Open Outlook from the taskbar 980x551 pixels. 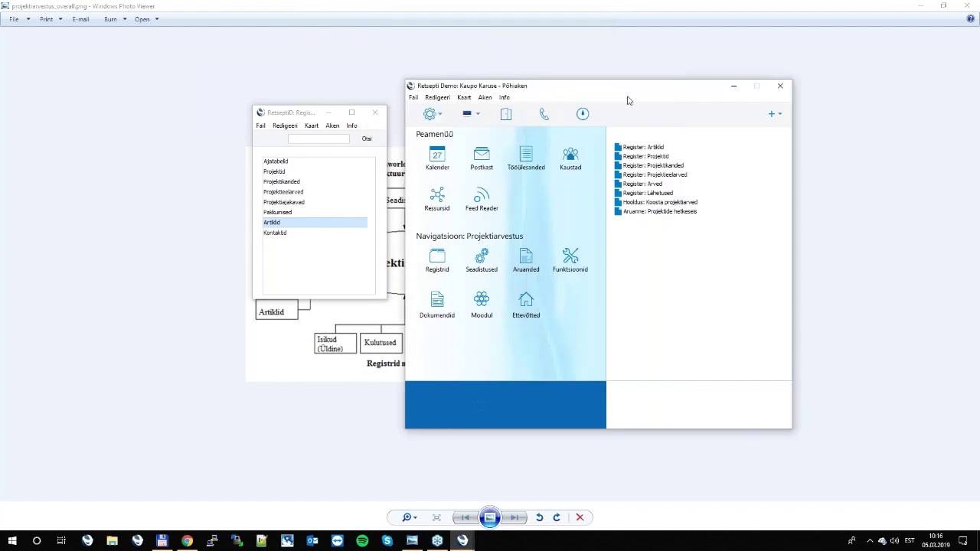[x=312, y=541]
